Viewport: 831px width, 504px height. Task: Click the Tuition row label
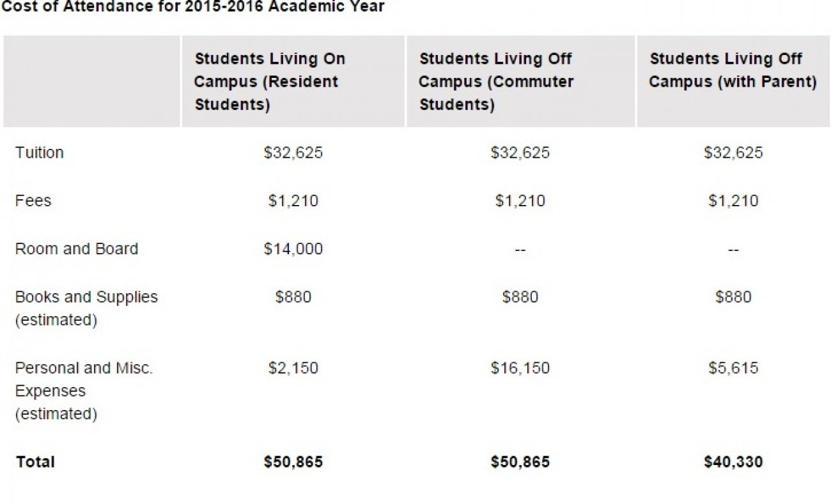[39, 153]
